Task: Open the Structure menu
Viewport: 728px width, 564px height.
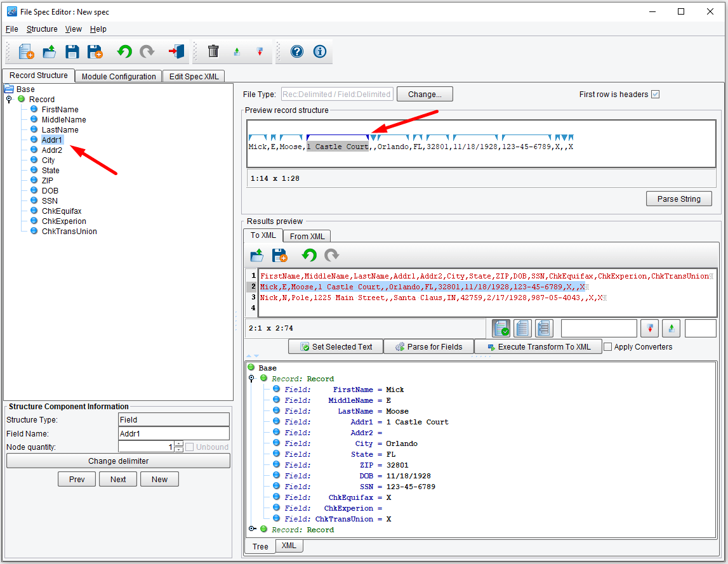Action: (x=42, y=29)
